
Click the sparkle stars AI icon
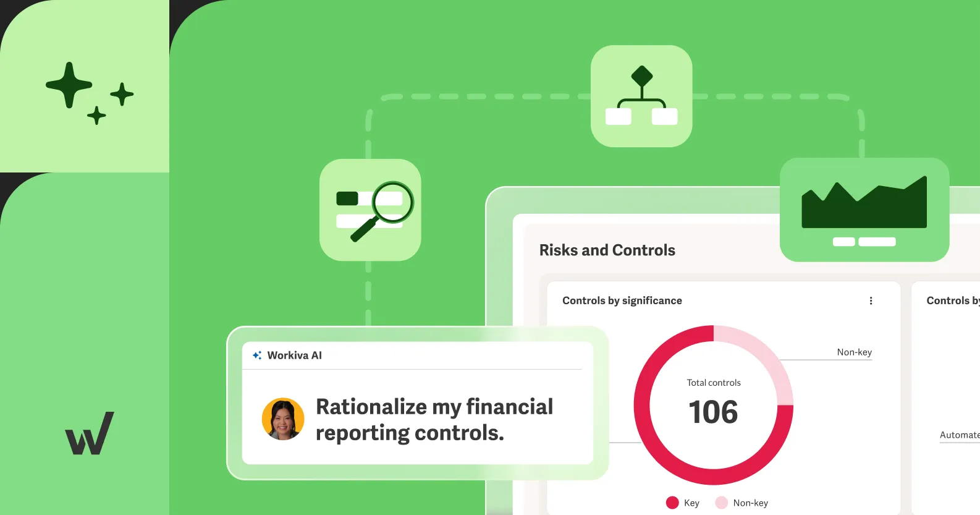(x=90, y=93)
